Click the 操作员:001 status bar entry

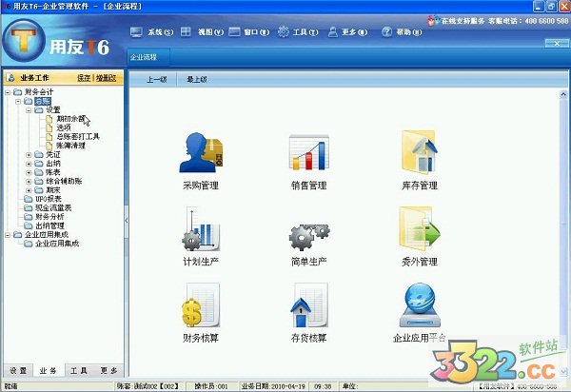click(x=211, y=385)
